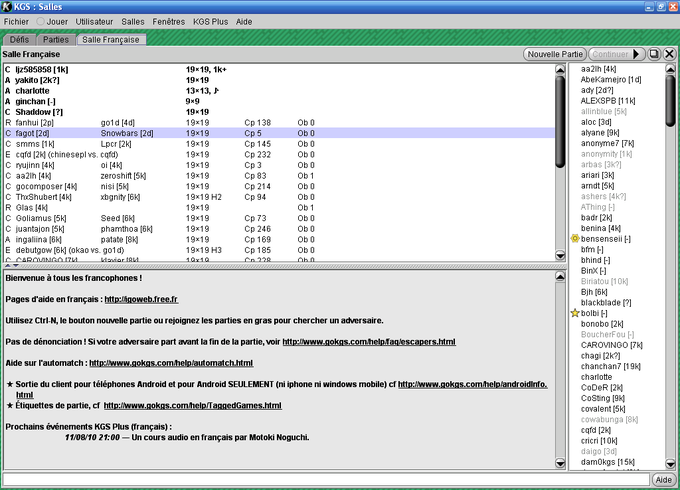This screenshot has width=680, height=490.
Task: Switch to the Défis tab
Action: point(19,39)
